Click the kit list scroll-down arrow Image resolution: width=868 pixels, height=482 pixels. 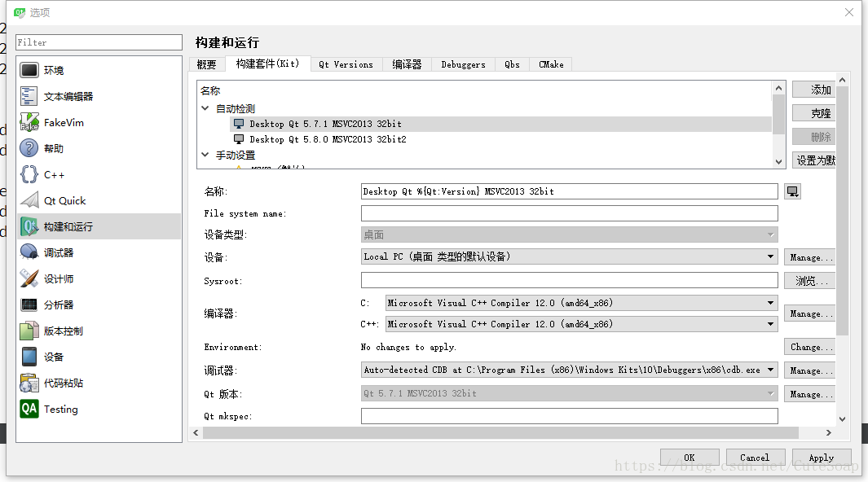[778, 161]
